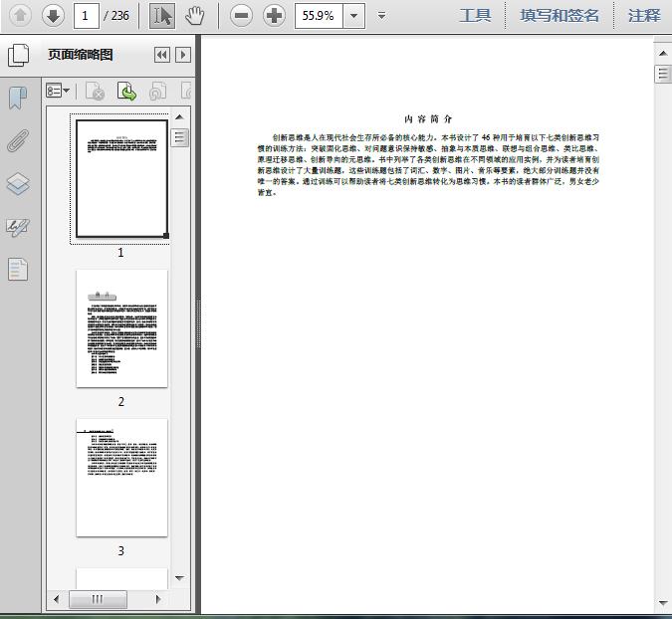Open toolbar overflow dropdown arrow next to zoom
672x619 pixels.
[x=382, y=16]
